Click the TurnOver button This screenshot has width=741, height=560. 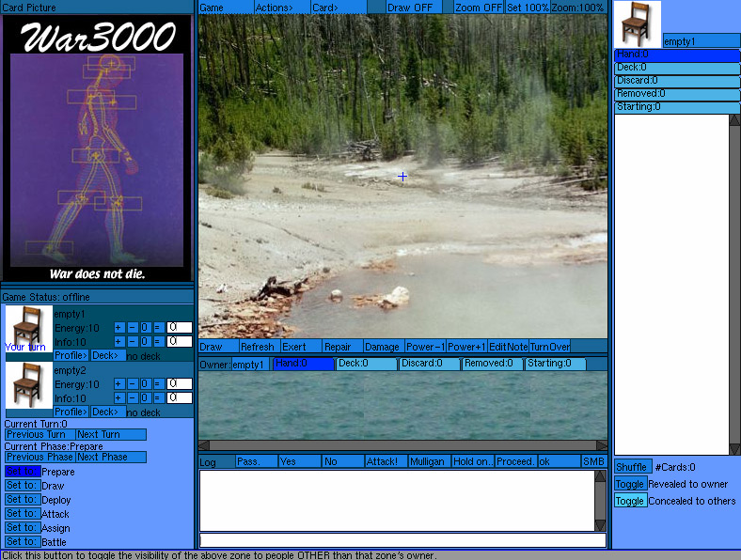tap(549, 347)
